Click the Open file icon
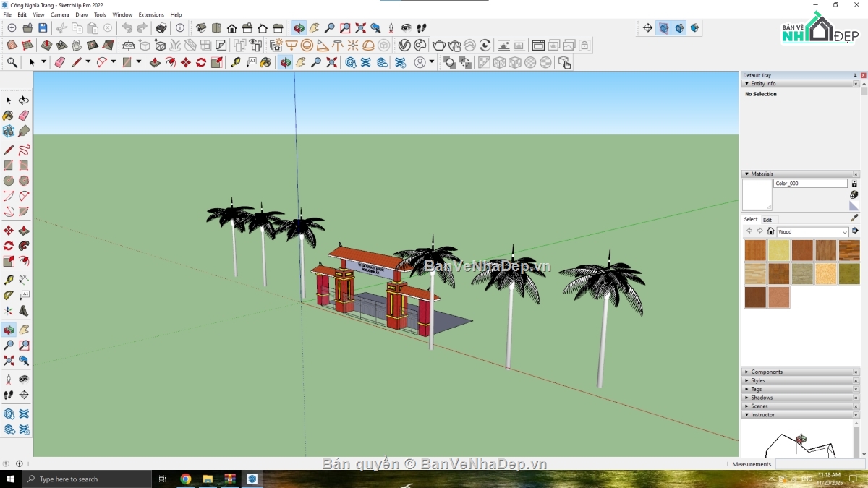Viewport: 868px width, 488px height. pos(27,28)
